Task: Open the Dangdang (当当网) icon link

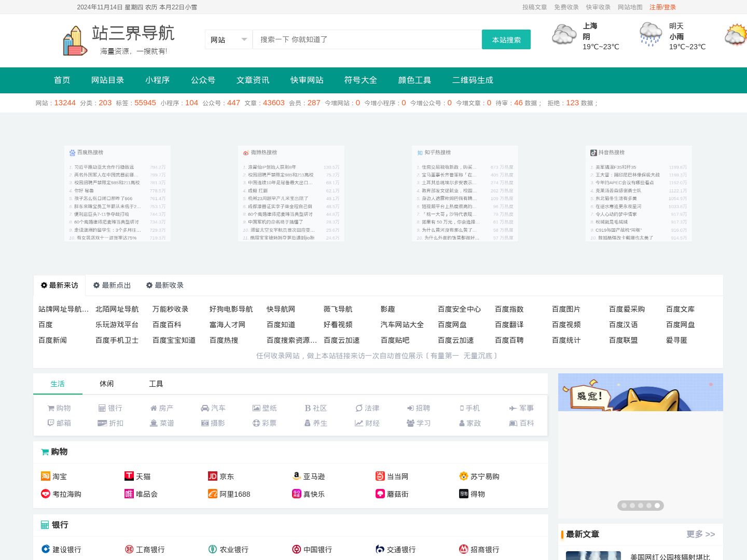Action: click(380, 476)
